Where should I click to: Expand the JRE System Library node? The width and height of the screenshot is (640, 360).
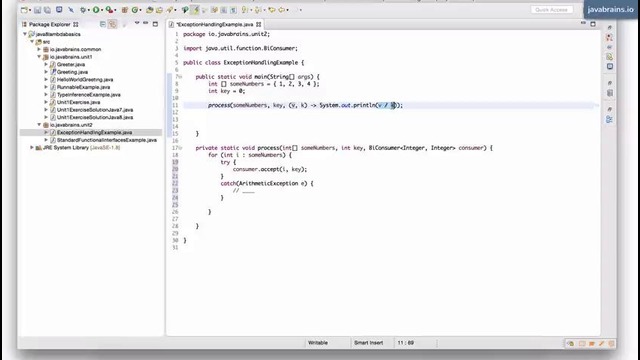point(32,147)
